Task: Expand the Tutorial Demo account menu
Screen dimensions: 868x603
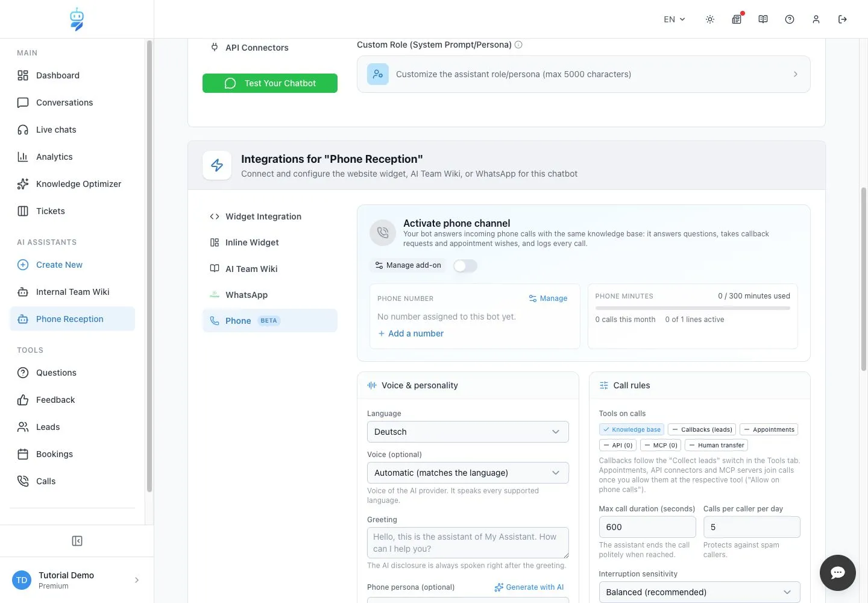Action: [x=77, y=580]
